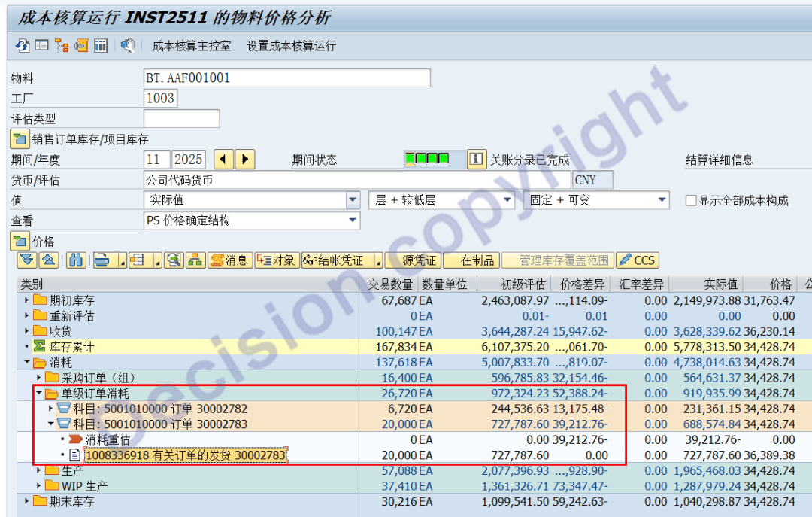This screenshot has height=517, width=812.
Task: Click the hierarchy tree icon in top toolbar
Action: click(62, 46)
